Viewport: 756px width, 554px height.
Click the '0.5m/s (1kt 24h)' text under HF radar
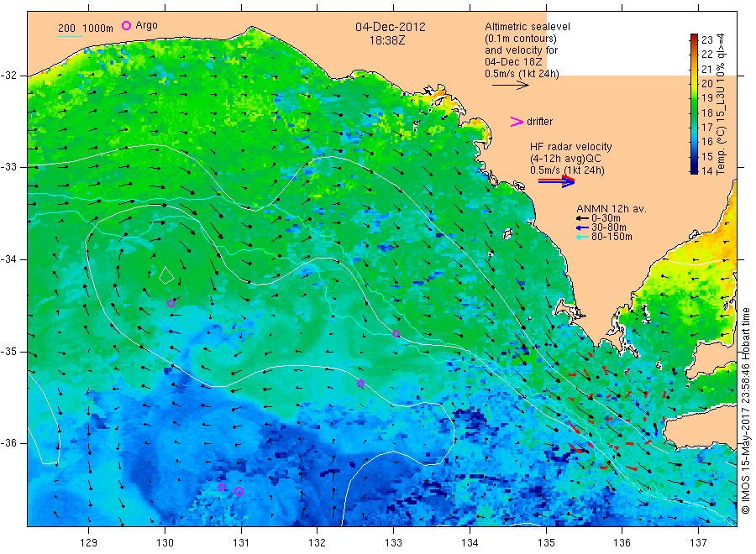coord(568,170)
